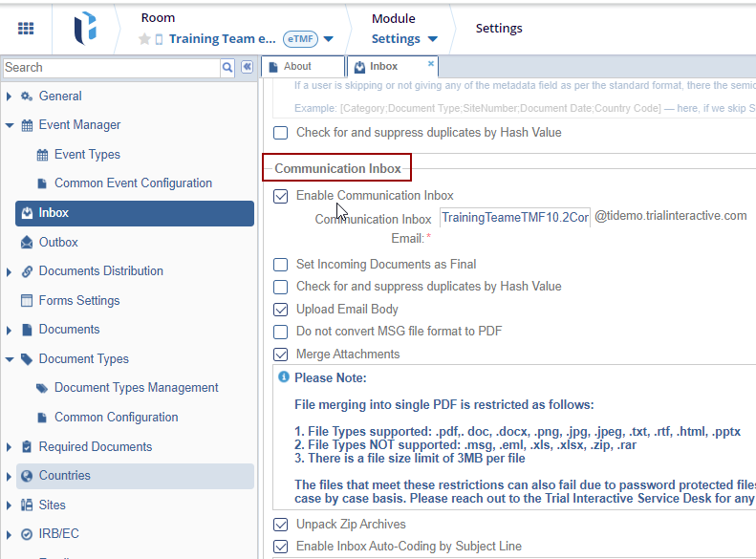This screenshot has width=756, height=559.
Task: Collapse the Event Manager tree node
Action: point(10,125)
